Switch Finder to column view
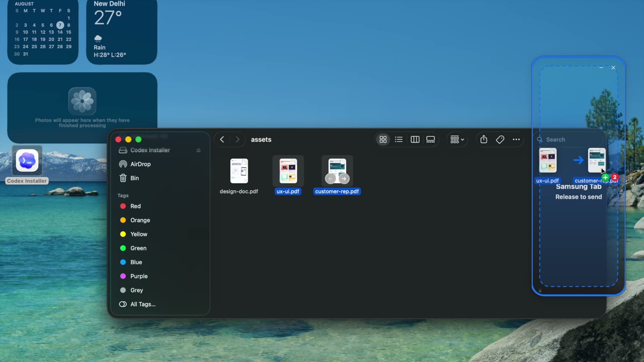This screenshot has height=362, width=644. 415,140
